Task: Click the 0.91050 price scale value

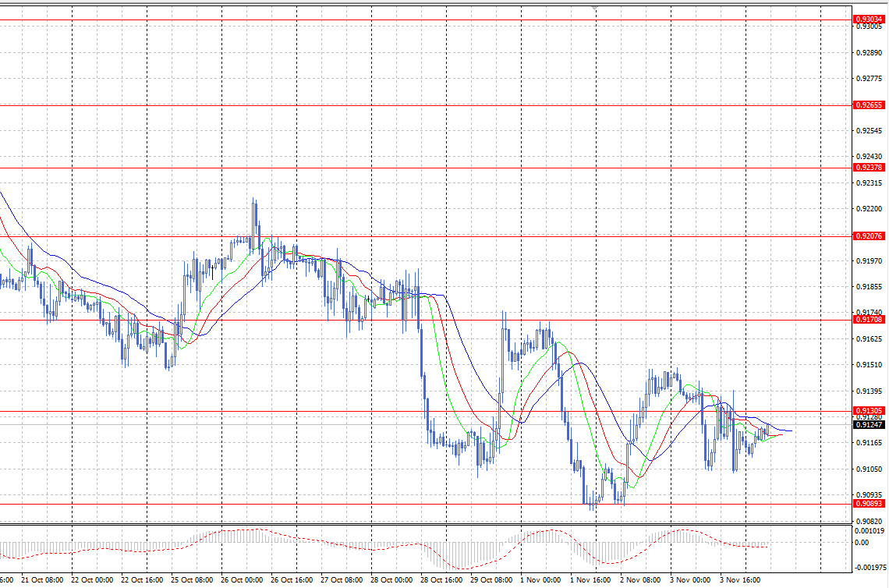Action: point(870,469)
